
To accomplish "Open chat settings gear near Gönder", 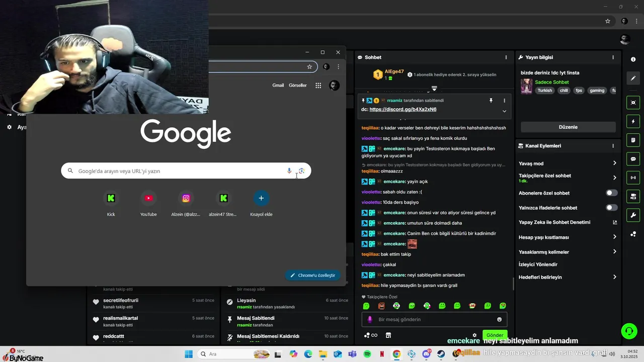I will click(474, 335).
